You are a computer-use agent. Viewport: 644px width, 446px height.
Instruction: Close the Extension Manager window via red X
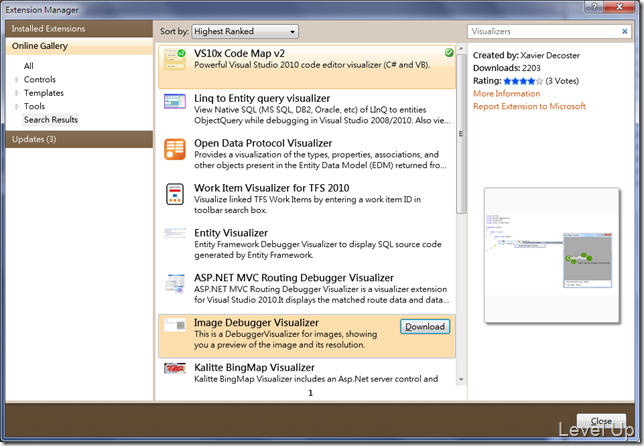620,7
